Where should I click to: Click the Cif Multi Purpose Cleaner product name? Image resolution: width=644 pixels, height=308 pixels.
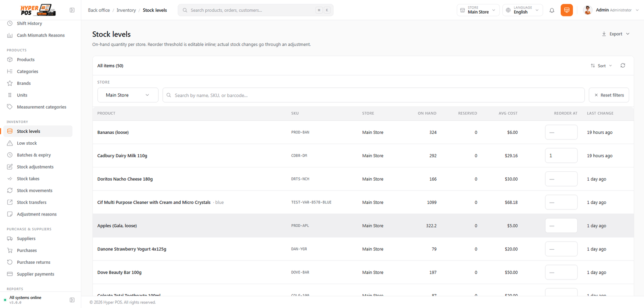point(154,202)
